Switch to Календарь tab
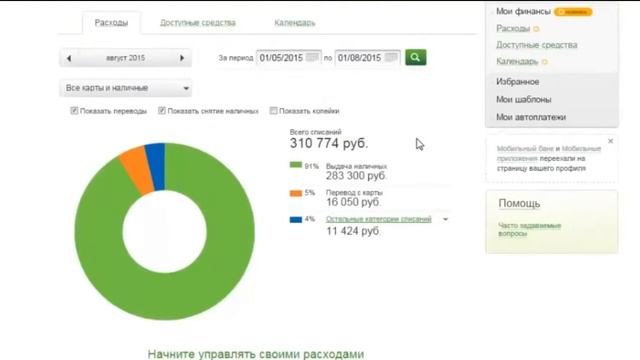 click(x=295, y=23)
